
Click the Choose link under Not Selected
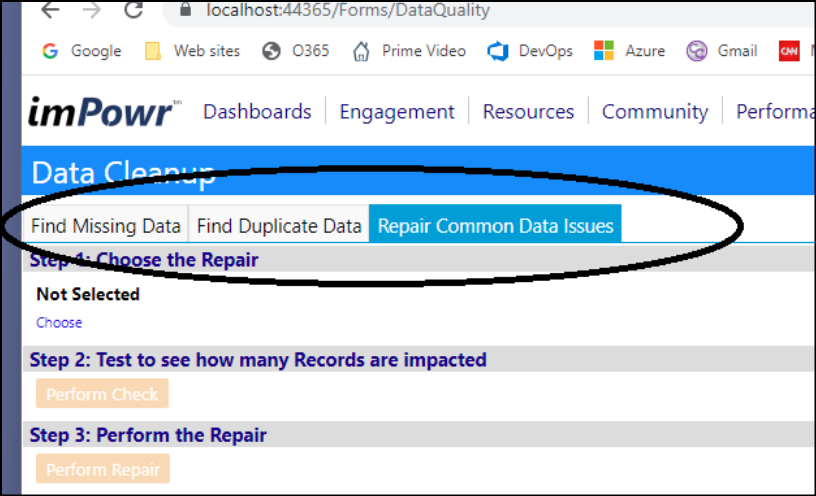[59, 323]
